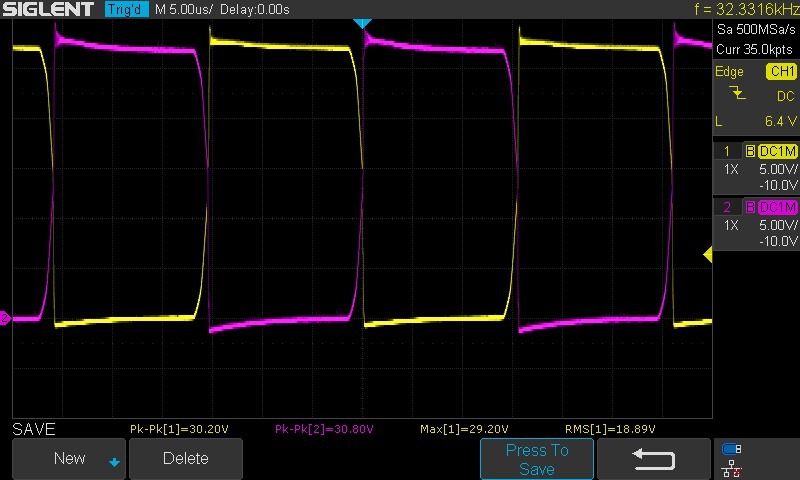This screenshot has width=800, height=480.
Task: Select the CH1 trigger source label
Action: coord(781,71)
